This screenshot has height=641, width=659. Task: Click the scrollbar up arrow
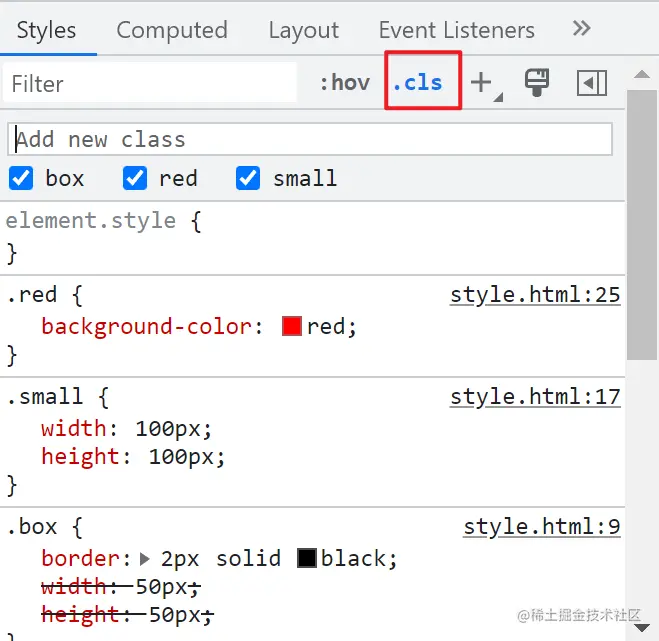pos(642,75)
